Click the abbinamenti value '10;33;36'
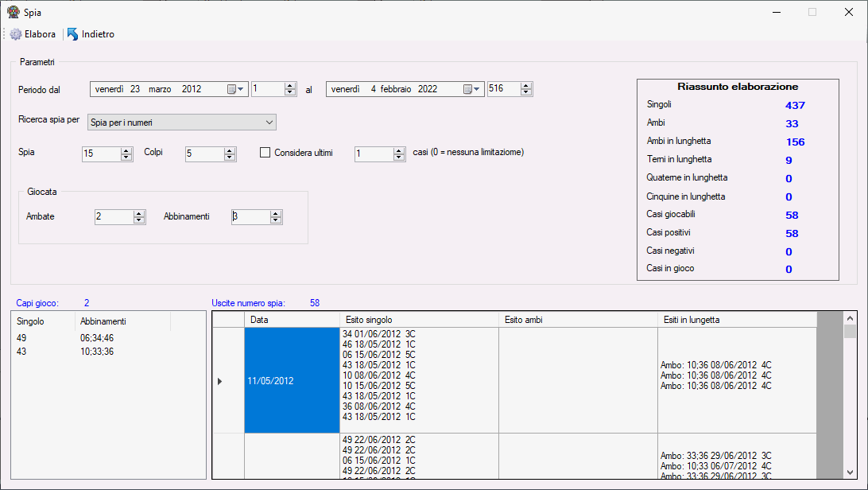Viewport: 868px width, 490px height. point(97,352)
